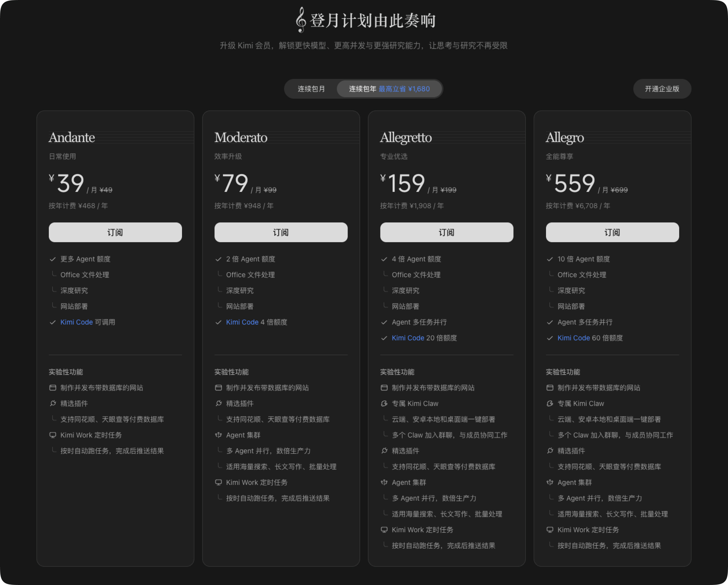
Task: Open Kimi Code link in Allegro card
Action: point(573,338)
